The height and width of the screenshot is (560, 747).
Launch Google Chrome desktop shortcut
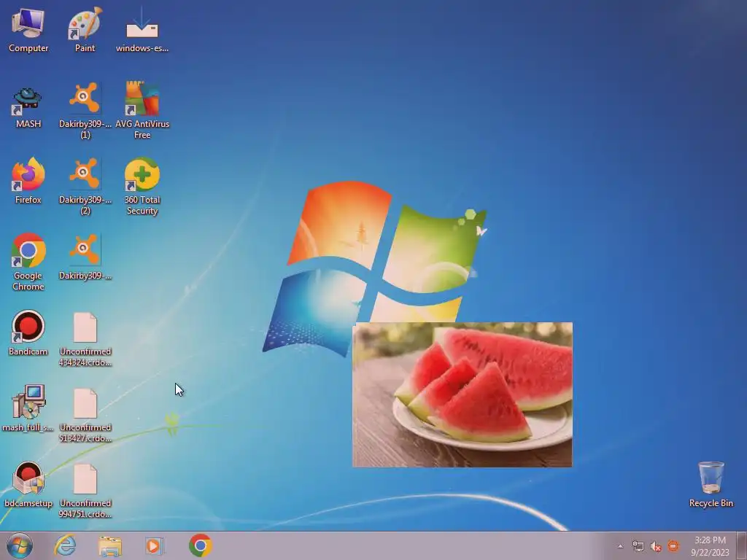[x=28, y=262]
